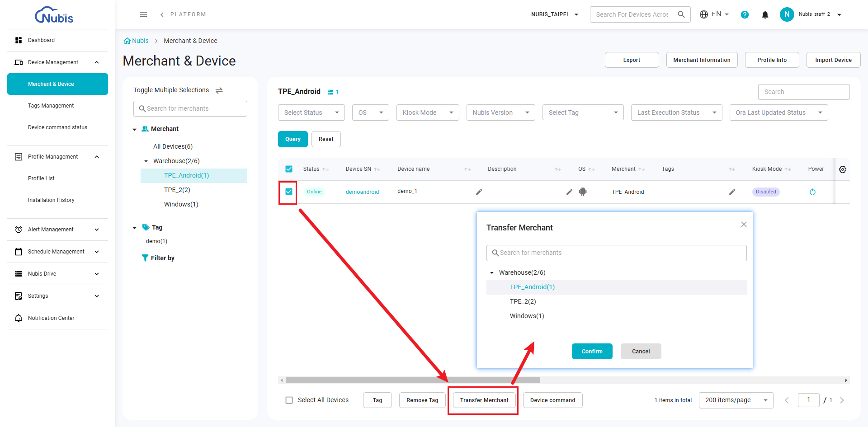Sort by Device SN column arrows
868x427 pixels.
pyautogui.click(x=377, y=169)
